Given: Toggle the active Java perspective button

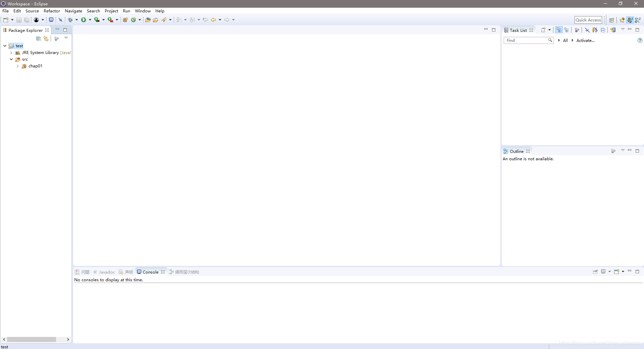Looking at the screenshot, I should click(x=630, y=20).
